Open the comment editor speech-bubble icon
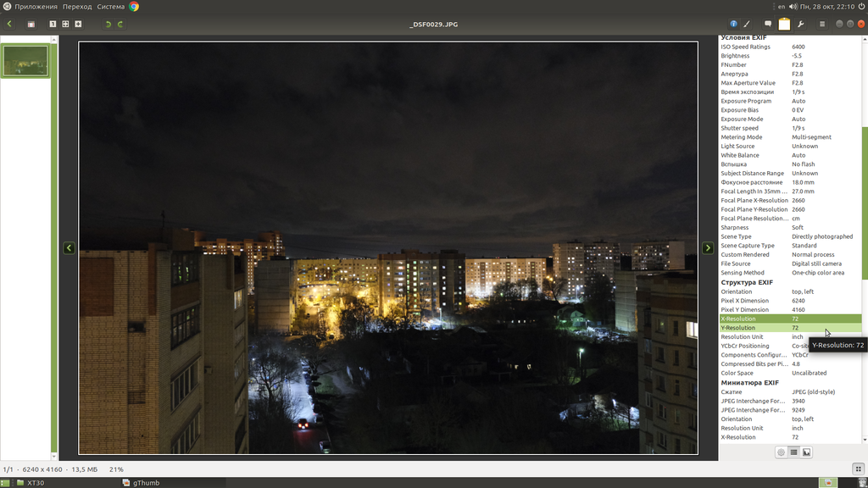 (x=768, y=24)
